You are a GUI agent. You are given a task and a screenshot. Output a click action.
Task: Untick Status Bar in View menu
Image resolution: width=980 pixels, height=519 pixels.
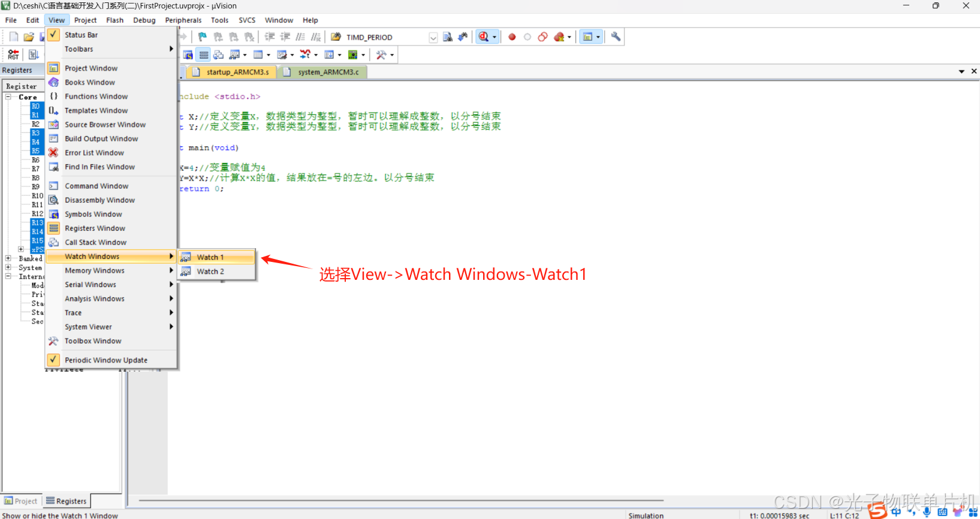(111, 35)
